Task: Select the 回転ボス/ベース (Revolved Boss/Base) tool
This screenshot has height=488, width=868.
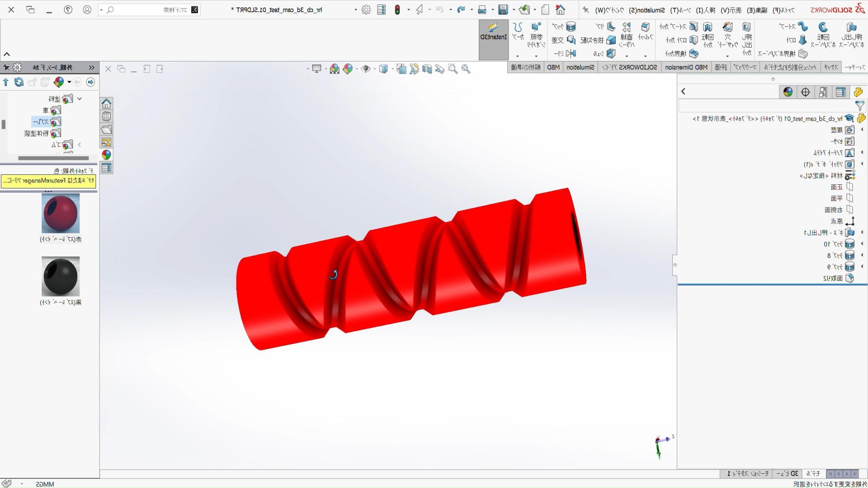Action: click(x=823, y=35)
